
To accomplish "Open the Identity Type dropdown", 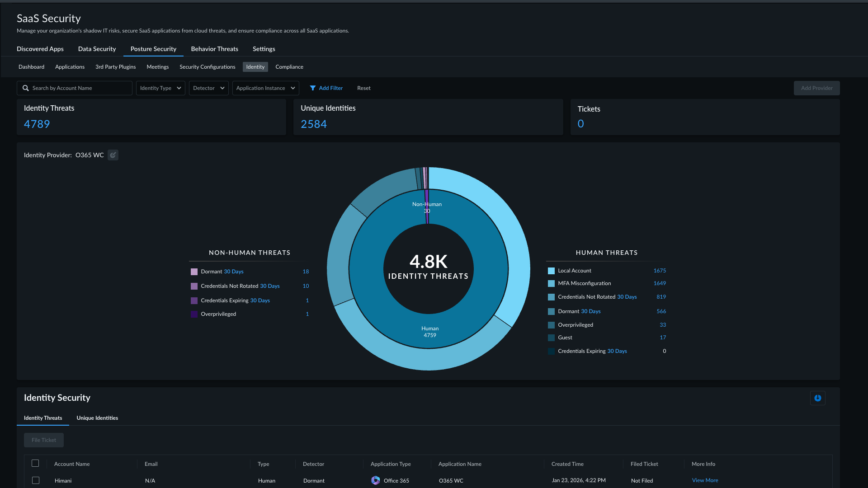I will 160,88.
